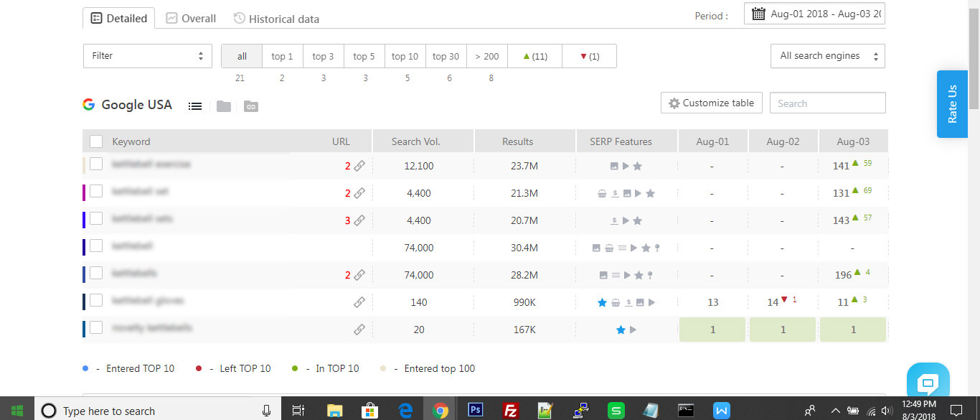Image resolution: width=980 pixels, height=420 pixels.
Task: Select the top 30 ranking filter
Action: coord(446,56)
